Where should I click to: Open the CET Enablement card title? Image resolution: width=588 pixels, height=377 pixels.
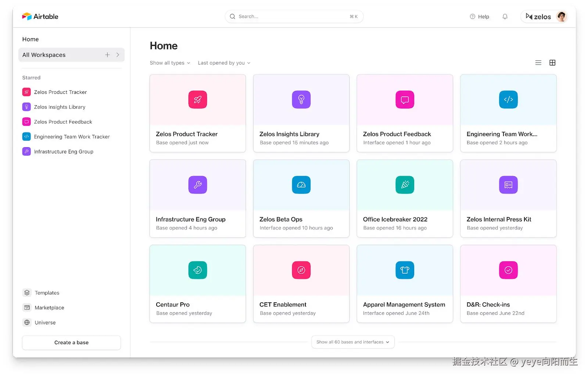click(x=283, y=305)
